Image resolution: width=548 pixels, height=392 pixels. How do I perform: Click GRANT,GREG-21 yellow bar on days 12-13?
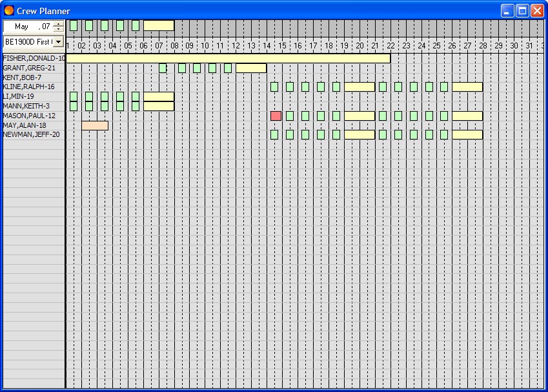point(251,68)
